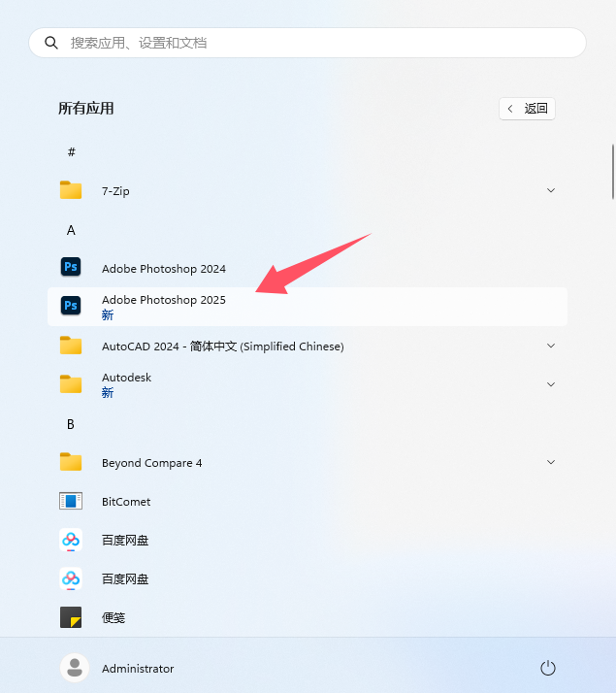The width and height of the screenshot is (616, 693).
Task: Click the Adobe Photoshop 2024 label
Action: [164, 269]
